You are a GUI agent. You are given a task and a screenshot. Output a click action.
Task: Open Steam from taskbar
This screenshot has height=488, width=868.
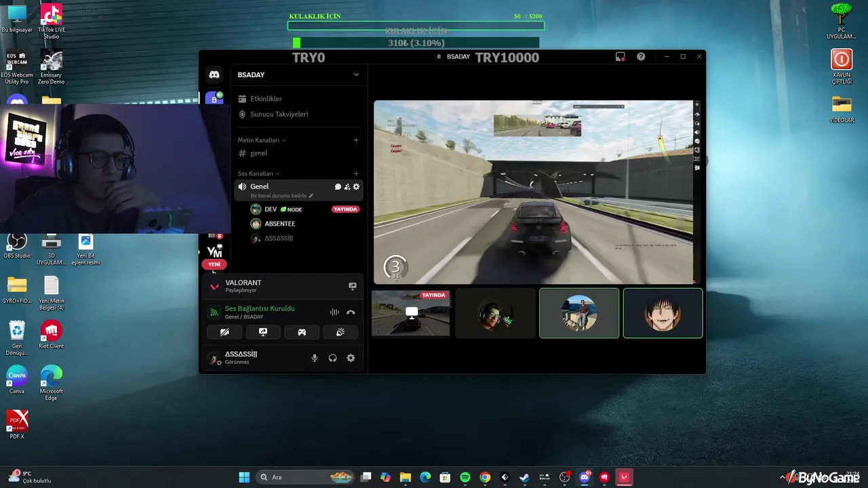(x=524, y=477)
